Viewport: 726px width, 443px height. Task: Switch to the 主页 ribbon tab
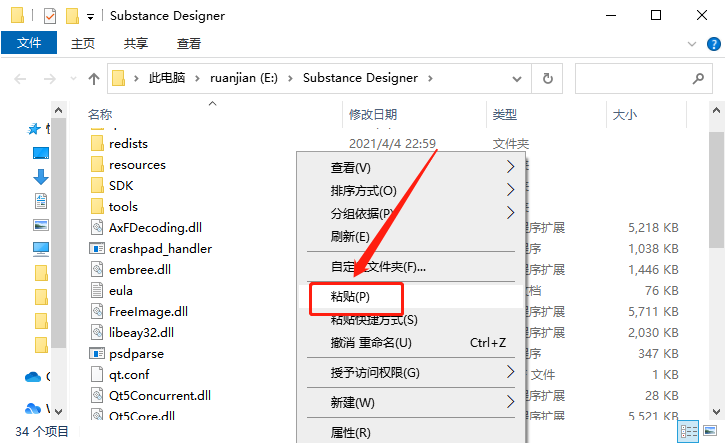pyautogui.click(x=83, y=44)
